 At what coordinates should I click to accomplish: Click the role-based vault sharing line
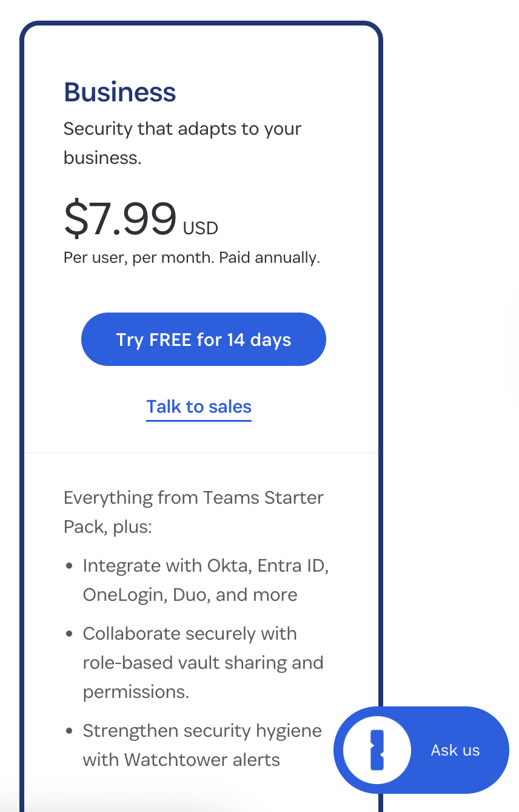(x=203, y=662)
